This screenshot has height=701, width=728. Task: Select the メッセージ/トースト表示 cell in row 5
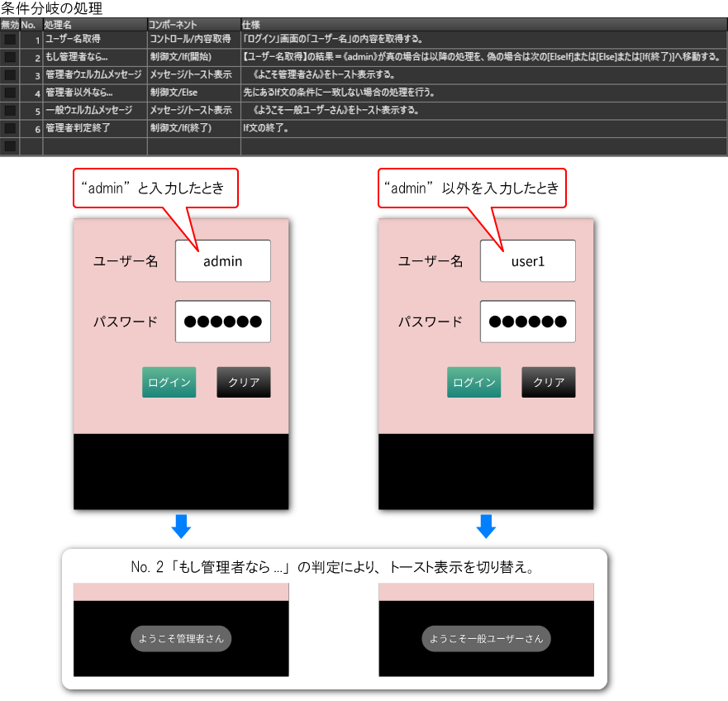coord(194,111)
